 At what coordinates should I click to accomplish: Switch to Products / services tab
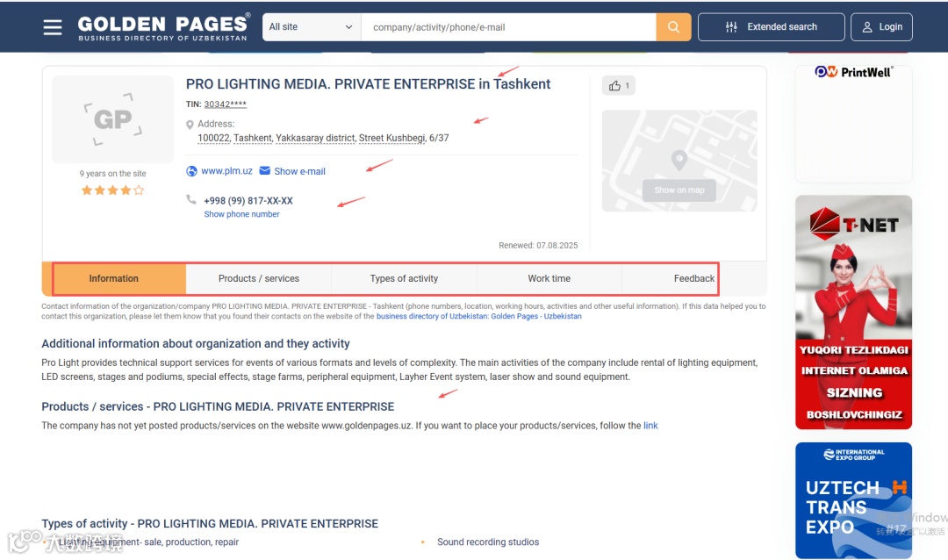[259, 279]
